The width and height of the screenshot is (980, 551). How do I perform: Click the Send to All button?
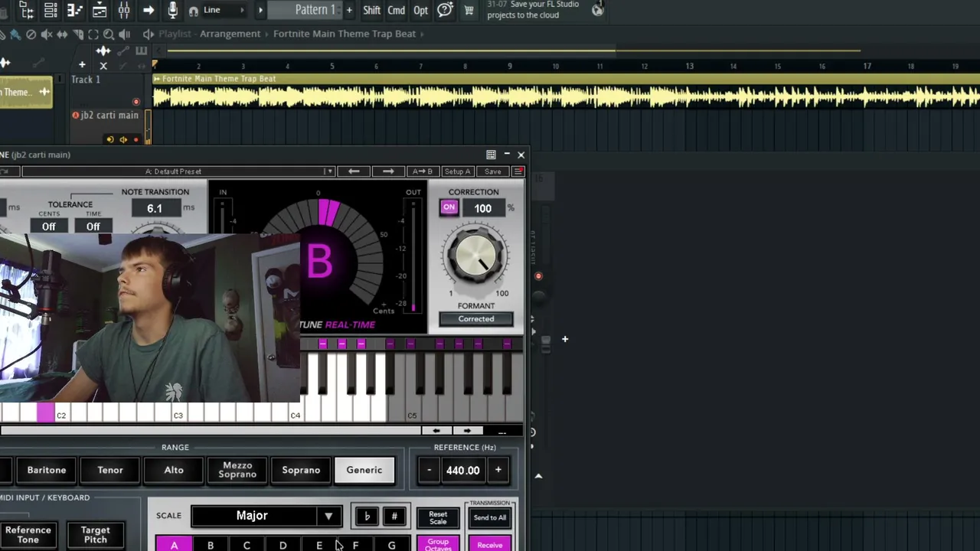pos(490,517)
